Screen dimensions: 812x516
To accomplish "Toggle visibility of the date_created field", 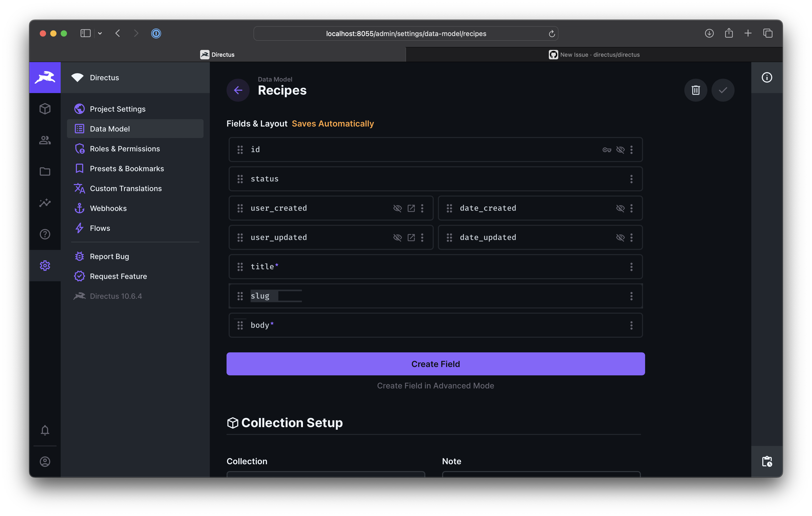I will [621, 208].
